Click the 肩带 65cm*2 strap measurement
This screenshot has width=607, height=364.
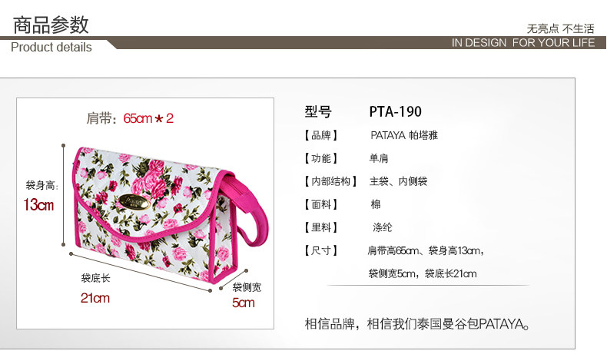[x=130, y=118]
